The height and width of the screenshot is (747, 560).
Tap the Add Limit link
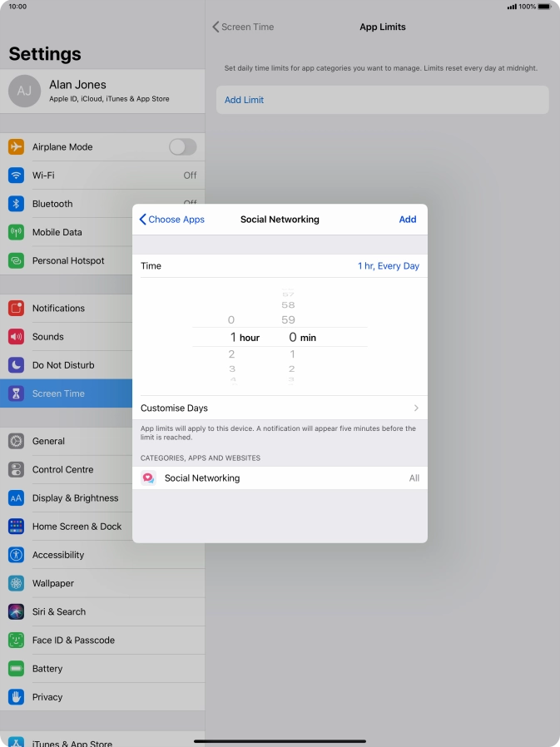[245, 100]
